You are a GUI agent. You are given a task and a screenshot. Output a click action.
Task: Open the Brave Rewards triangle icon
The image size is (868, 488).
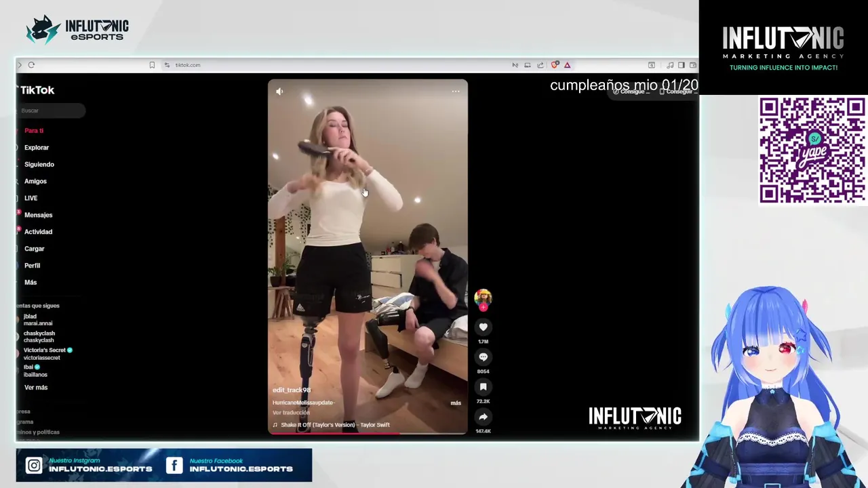[x=567, y=65]
